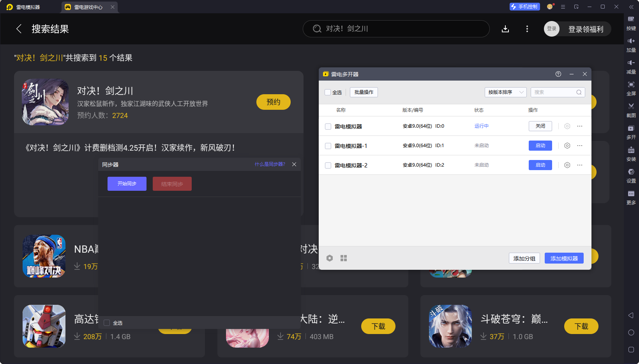Close the 同步器 panel
Screen dimensions: 639x364
294,164
